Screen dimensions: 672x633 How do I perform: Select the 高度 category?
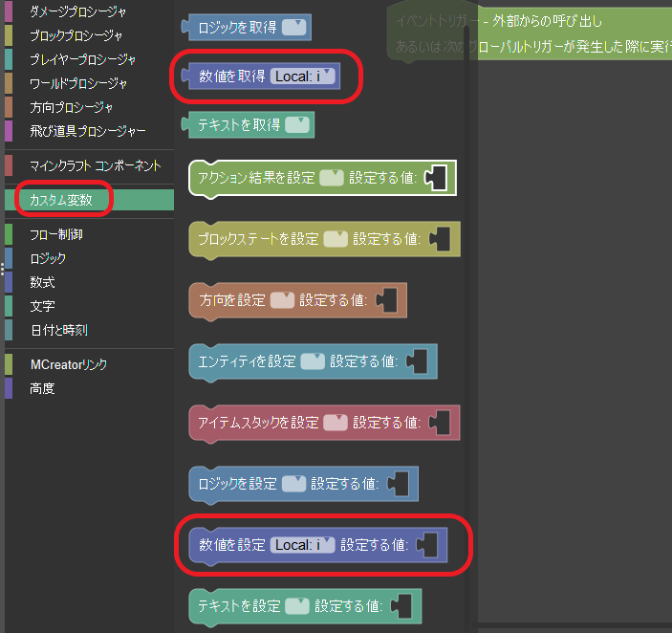point(42,388)
